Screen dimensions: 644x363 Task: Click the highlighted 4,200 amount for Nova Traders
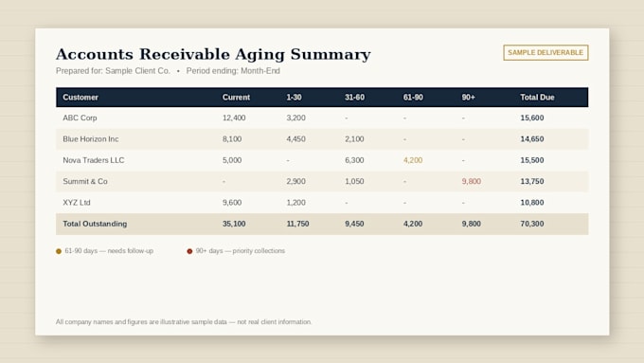coord(413,160)
